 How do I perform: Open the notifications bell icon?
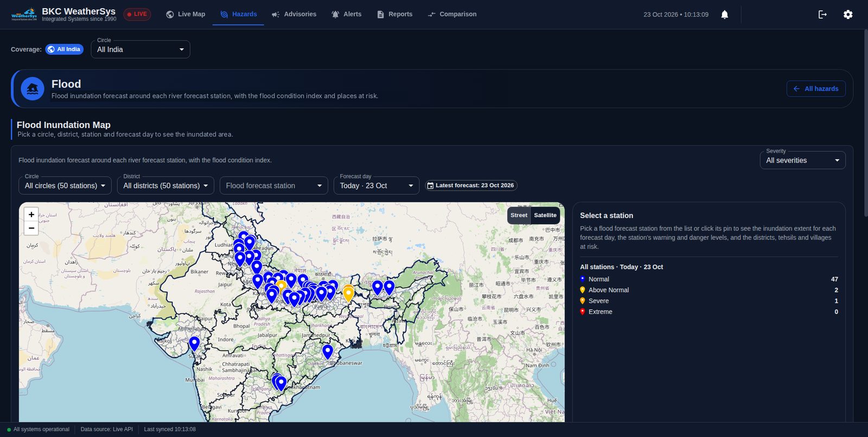pyautogui.click(x=724, y=15)
